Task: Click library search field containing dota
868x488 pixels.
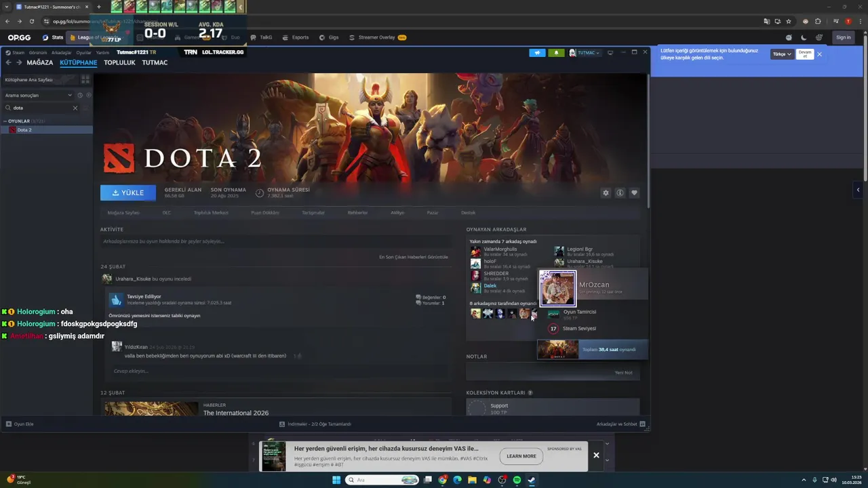Action: pos(41,108)
